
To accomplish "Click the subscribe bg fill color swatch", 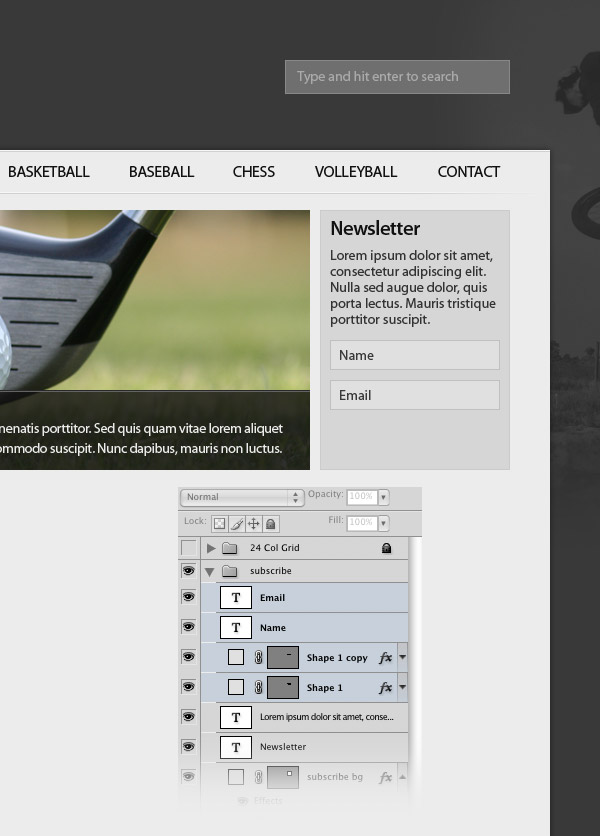I will pyautogui.click(x=236, y=777).
